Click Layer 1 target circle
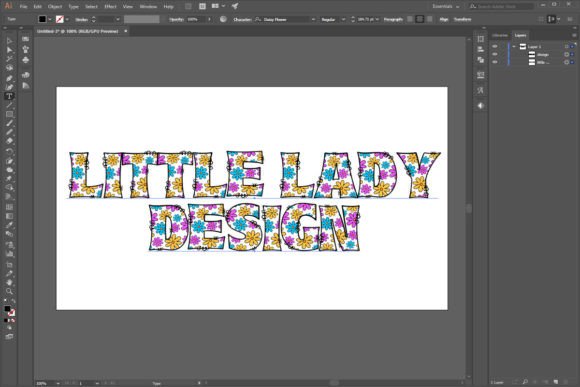Screen dimensions: 580x387 tap(566, 46)
